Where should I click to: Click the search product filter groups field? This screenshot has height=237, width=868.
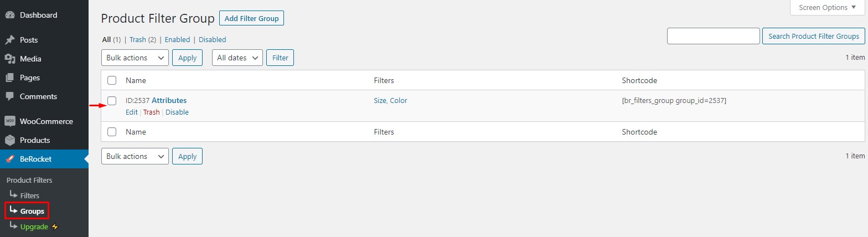(x=714, y=36)
